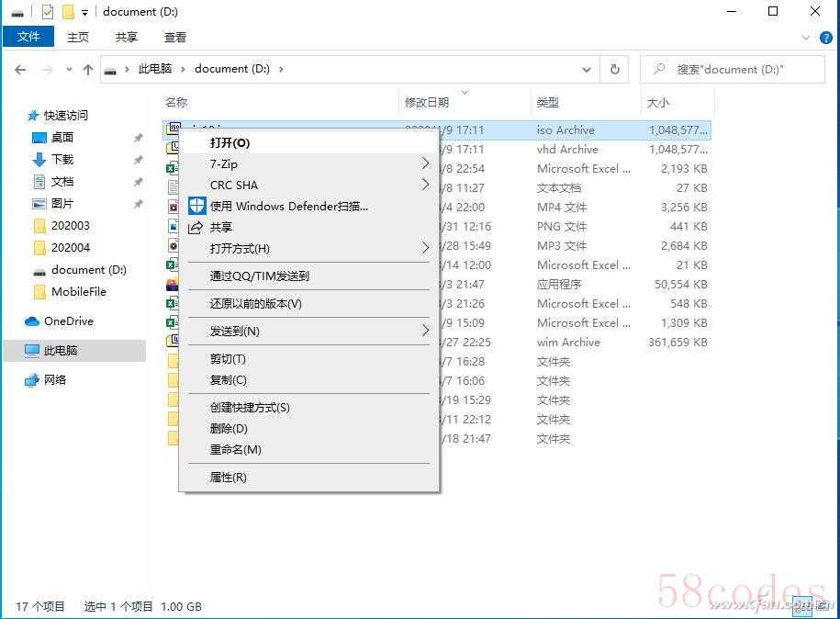Choose 打开(O) from the context menu
The width and height of the screenshot is (840, 619).
309,143
